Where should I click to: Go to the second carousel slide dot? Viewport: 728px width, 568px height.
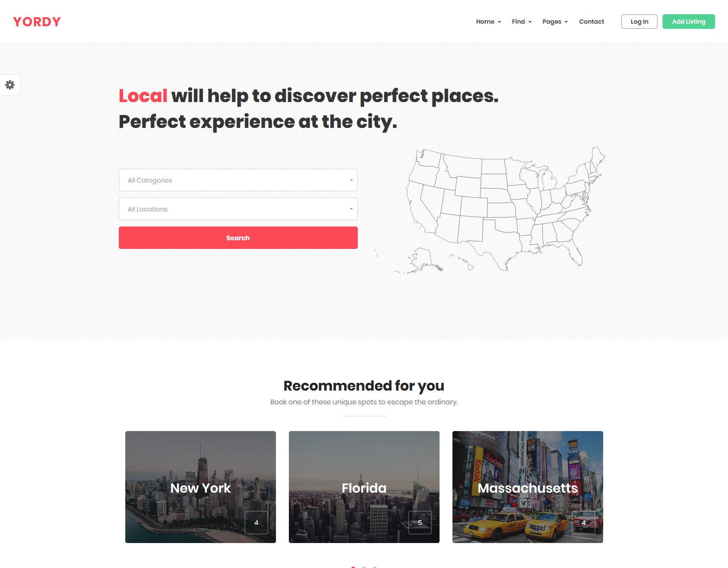click(364, 567)
